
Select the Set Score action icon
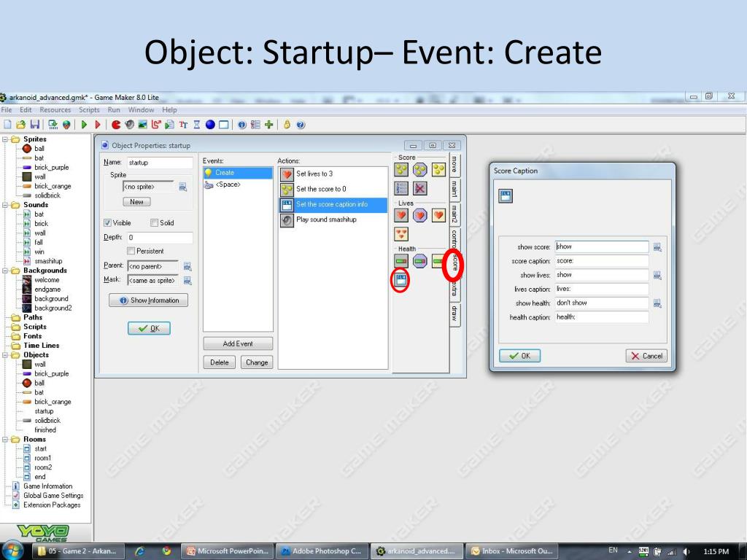tap(401, 169)
